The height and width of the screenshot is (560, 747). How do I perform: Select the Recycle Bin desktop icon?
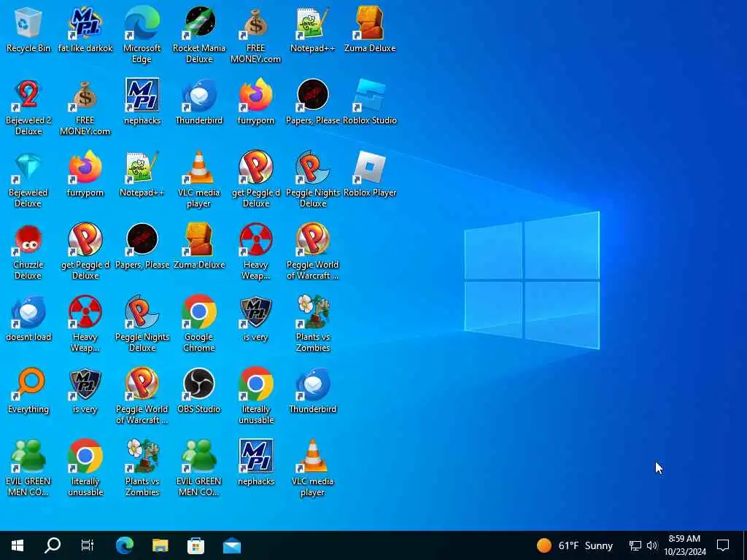[x=28, y=28]
